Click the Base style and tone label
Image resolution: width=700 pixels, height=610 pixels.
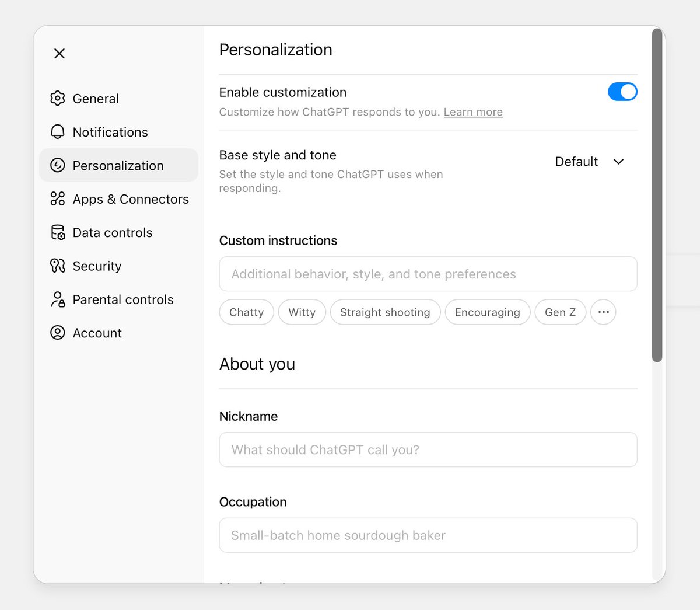pyautogui.click(x=278, y=155)
